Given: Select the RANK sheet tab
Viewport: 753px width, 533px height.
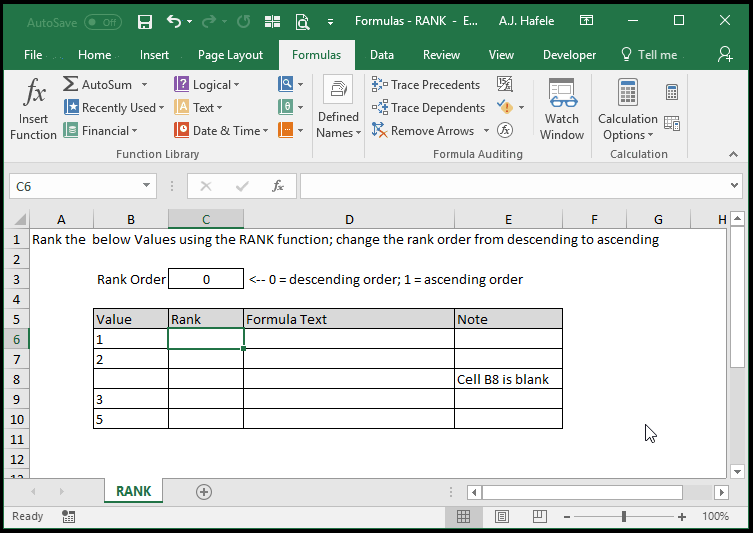Looking at the screenshot, I should pos(134,491).
